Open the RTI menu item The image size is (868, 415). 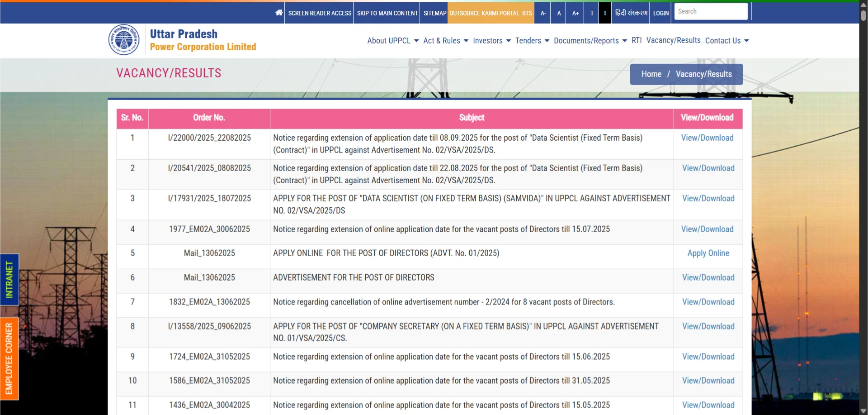pos(637,40)
